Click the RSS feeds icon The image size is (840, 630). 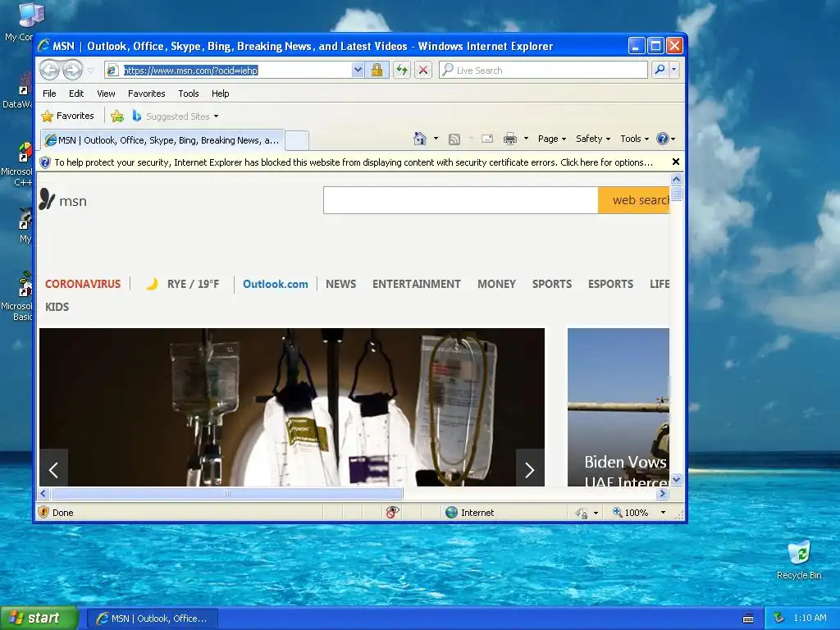point(454,139)
